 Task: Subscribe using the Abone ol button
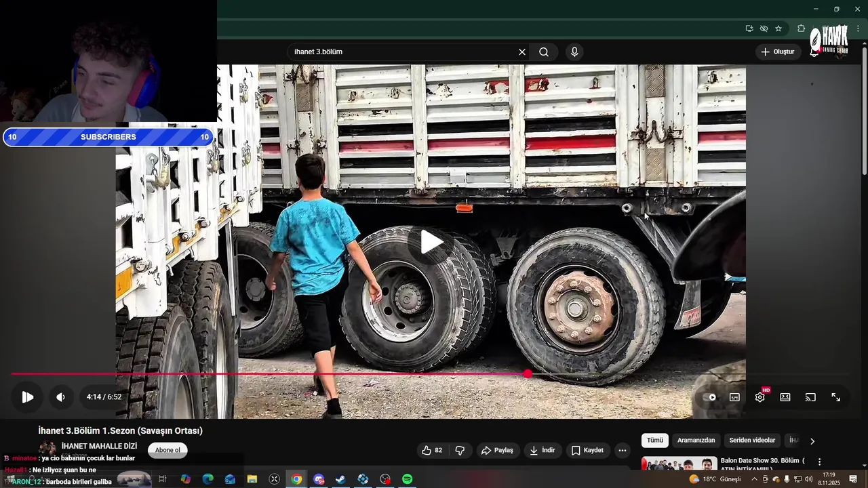(x=167, y=450)
